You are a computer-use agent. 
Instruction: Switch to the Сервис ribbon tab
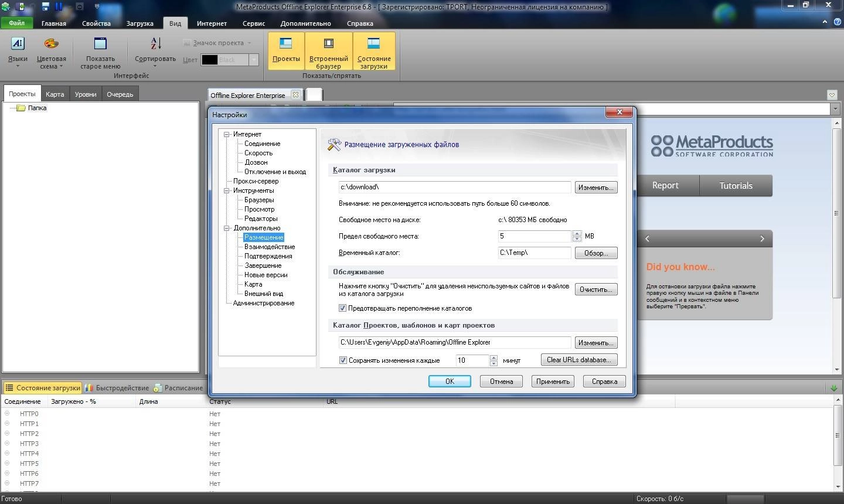tap(254, 23)
